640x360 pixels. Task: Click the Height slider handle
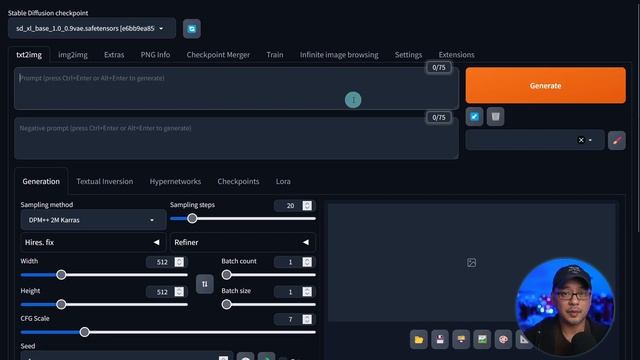click(61, 304)
